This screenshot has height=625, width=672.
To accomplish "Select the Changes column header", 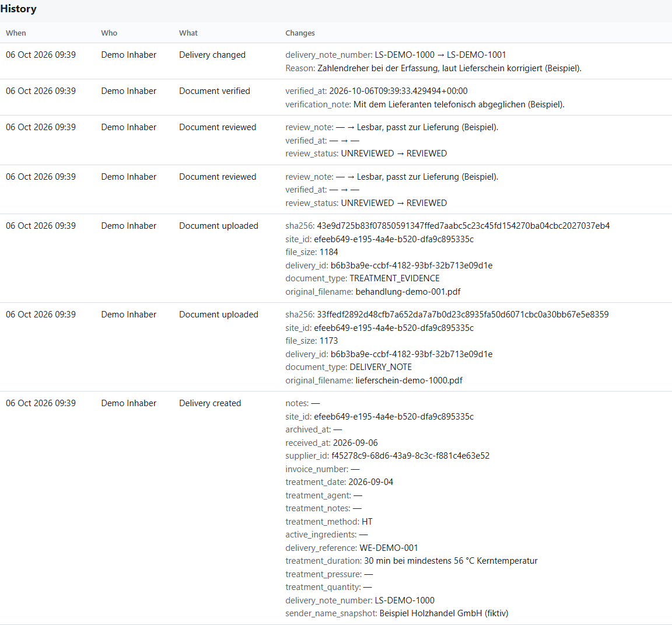I will [x=300, y=33].
